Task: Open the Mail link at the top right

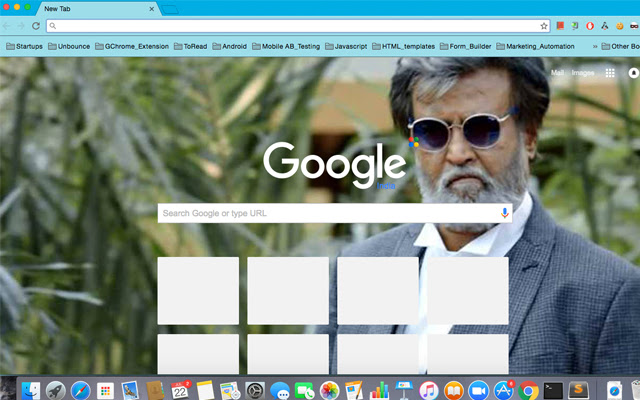Action: tap(557, 73)
